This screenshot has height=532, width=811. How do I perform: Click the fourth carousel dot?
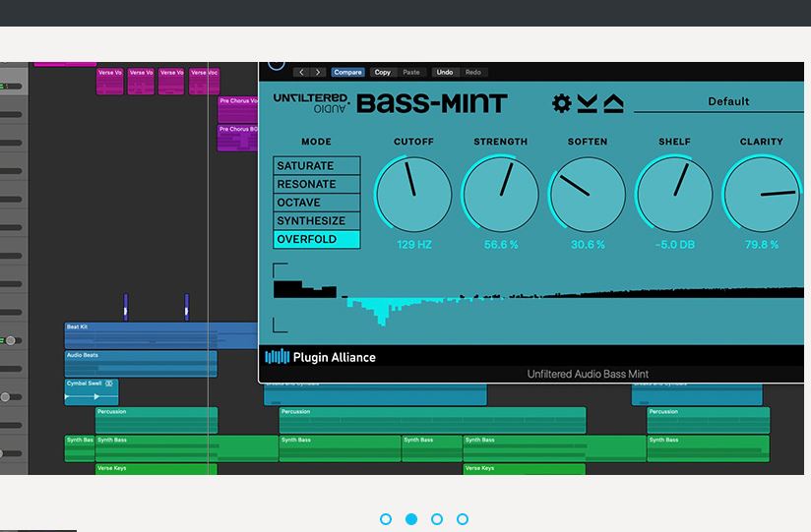tap(463, 519)
